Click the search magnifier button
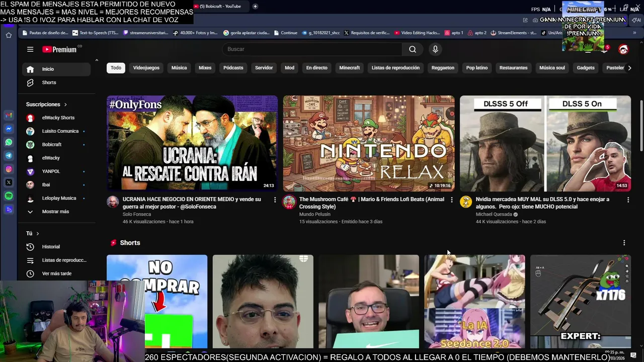Image resolution: width=644 pixels, height=362 pixels. coord(413,49)
